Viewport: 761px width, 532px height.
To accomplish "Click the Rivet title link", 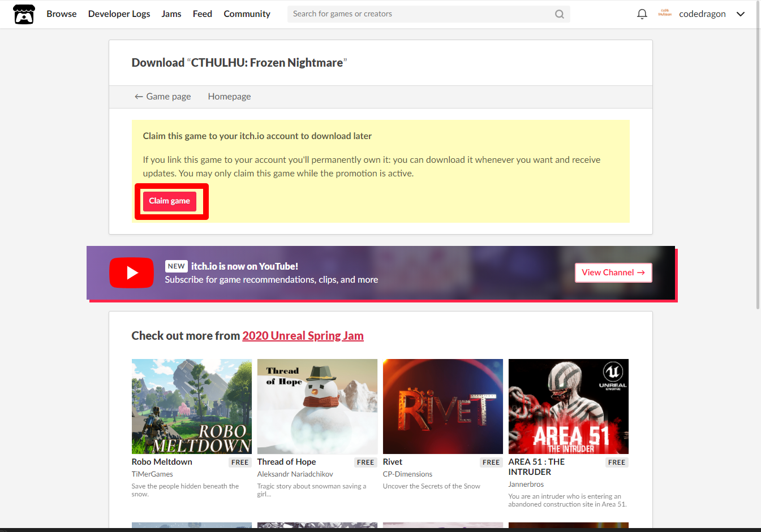I will [393, 462].
